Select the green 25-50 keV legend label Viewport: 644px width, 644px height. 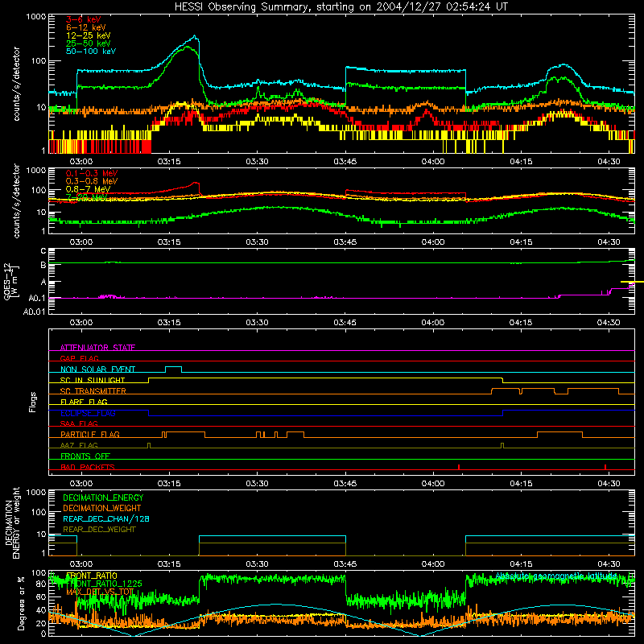(x=88, y=43)
